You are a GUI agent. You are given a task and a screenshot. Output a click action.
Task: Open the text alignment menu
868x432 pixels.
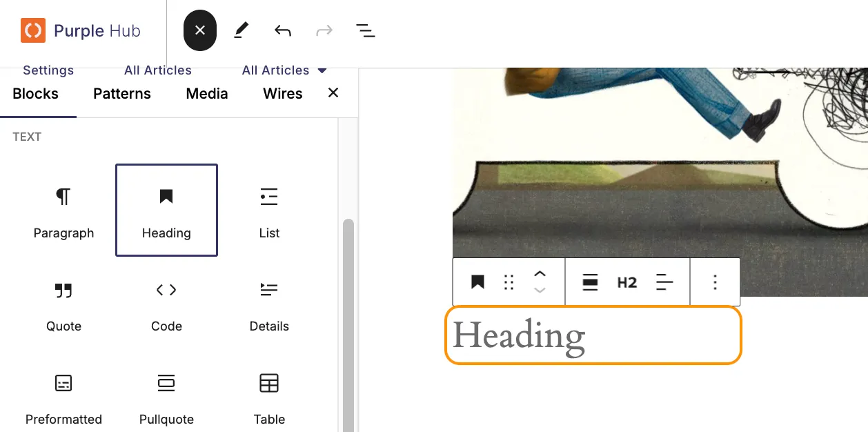tap(664, 282)
